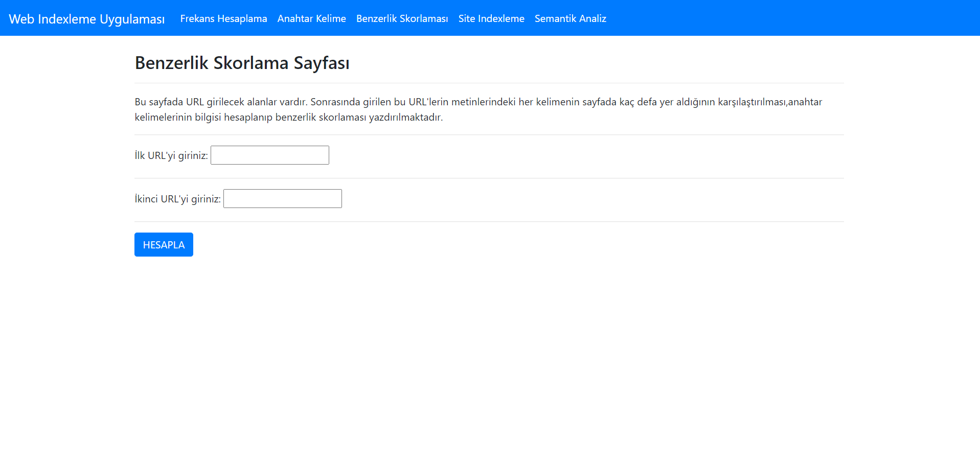
Task: Select Site Indexleme in the navigation bar
Action: pos(491,18)
